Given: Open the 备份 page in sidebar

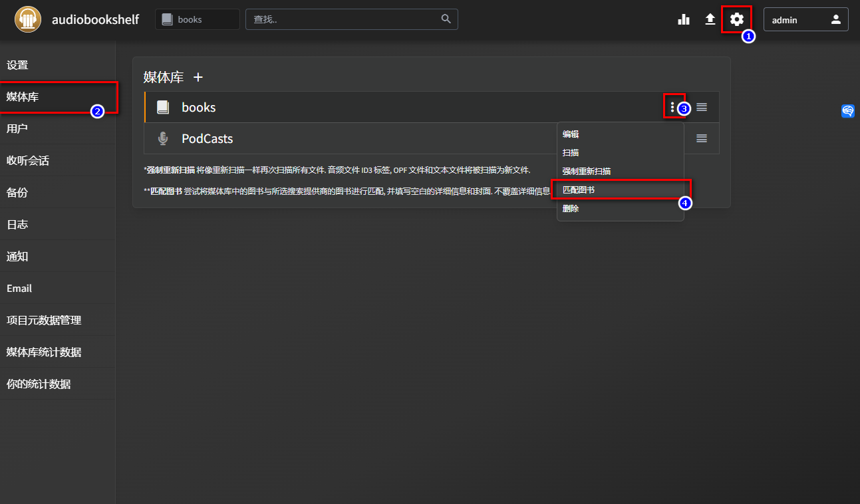Looking at the screenshot, I should click(17, 193).
